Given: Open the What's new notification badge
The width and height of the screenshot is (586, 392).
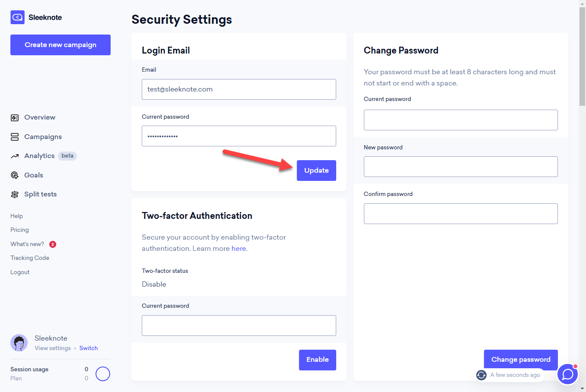Looking at the screenshot, I should (x=53, y=244).
